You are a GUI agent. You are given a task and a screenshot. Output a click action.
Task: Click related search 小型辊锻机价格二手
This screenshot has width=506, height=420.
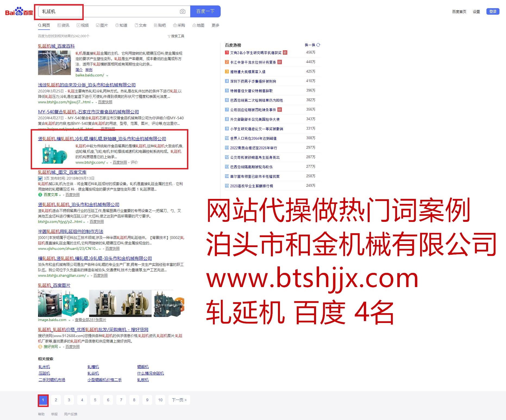(105, 380)
